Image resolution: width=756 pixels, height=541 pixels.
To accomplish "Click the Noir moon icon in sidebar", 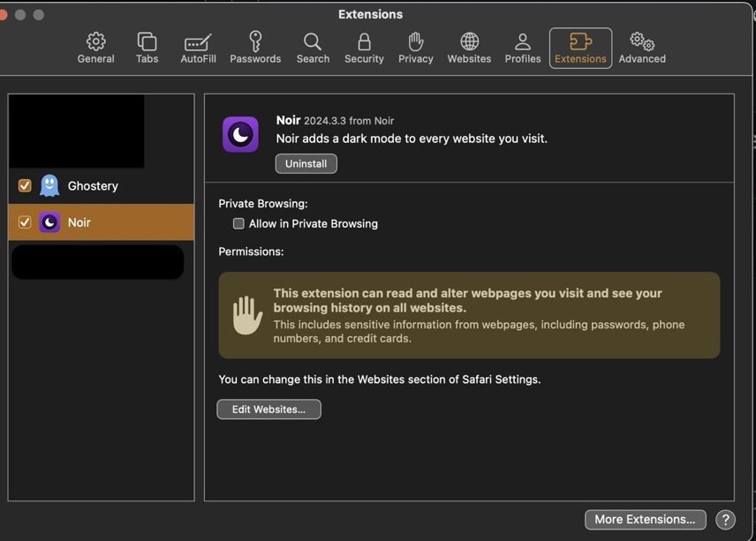I will tap(49, 222).
